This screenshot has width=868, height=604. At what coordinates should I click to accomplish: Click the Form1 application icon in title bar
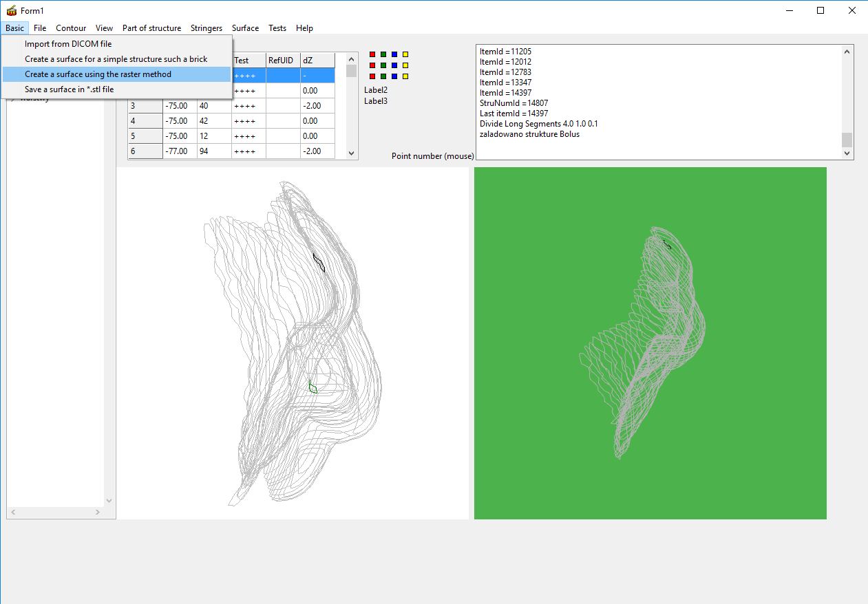pos(12,10)
